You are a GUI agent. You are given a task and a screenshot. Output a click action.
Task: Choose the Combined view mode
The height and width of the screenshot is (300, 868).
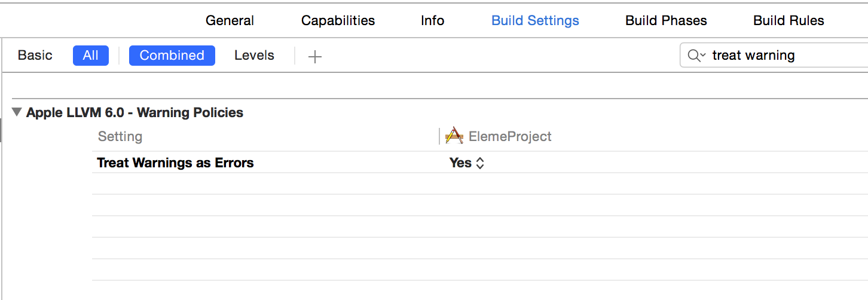click(172, 56)
